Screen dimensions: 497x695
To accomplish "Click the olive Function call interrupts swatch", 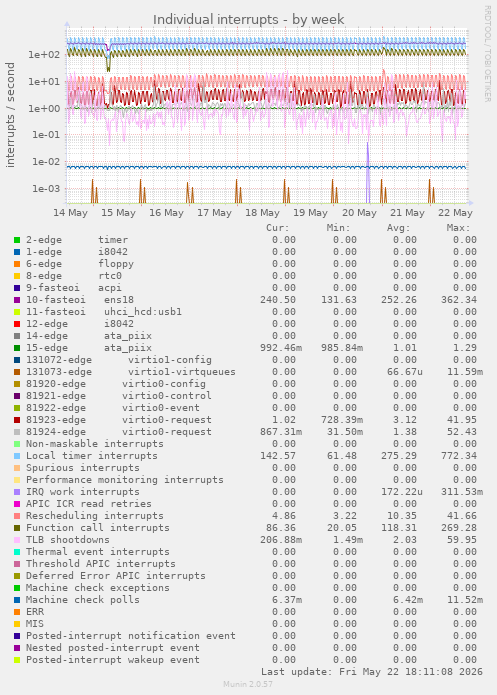I will (17, 528).
